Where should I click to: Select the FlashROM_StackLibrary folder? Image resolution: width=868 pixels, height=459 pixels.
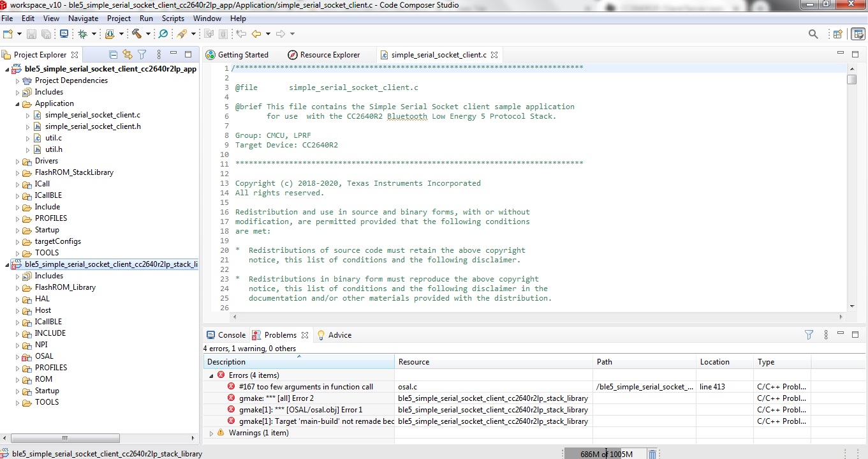[74, 172]
